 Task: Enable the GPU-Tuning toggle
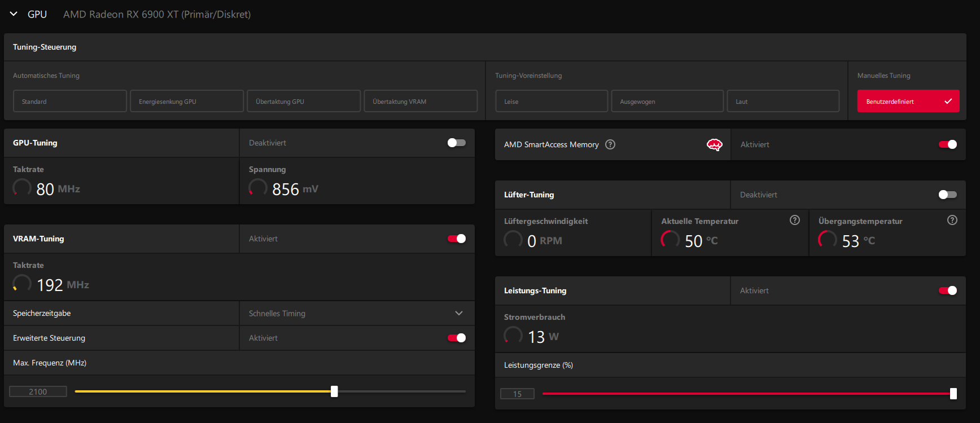click(457, 143)
